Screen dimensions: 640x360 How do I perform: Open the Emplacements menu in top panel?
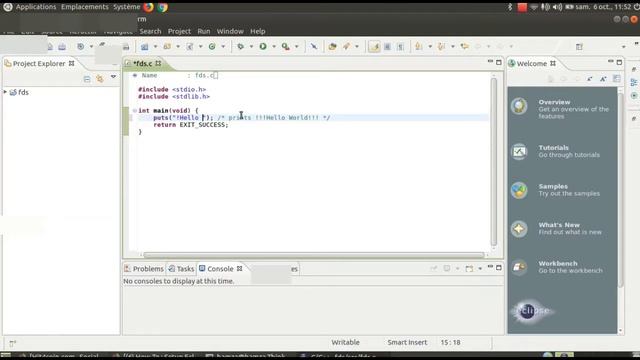[x=85, y=7]
